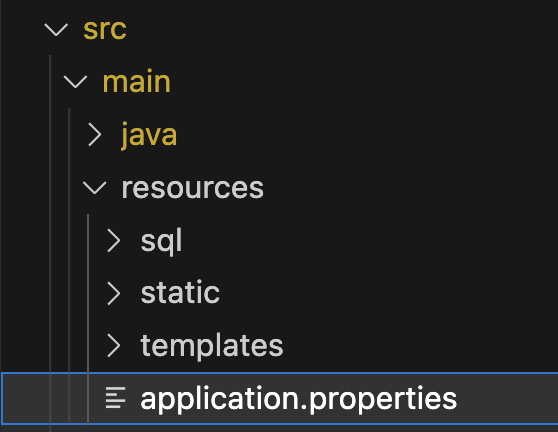This screenshot has height=432, width=558.
Task: Select the src folder label
Action: (105, 29)
